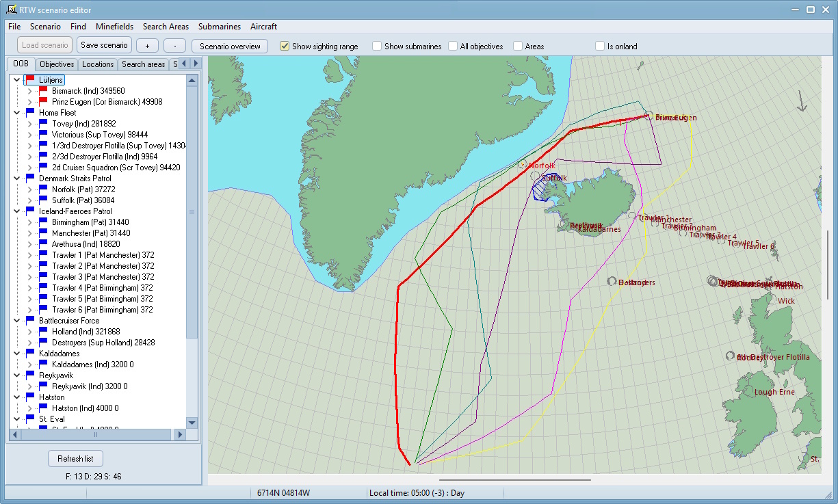Click the OOB list horizontal scrollbar
The height and width of the screenshot is (504, 838).
[96, 434]
